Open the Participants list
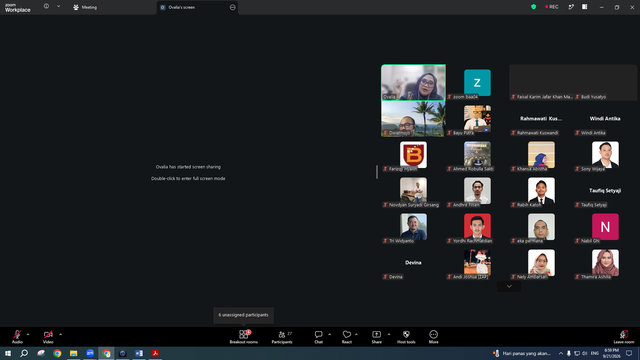This screenshot has height=360, width=640. pos(282,337)
